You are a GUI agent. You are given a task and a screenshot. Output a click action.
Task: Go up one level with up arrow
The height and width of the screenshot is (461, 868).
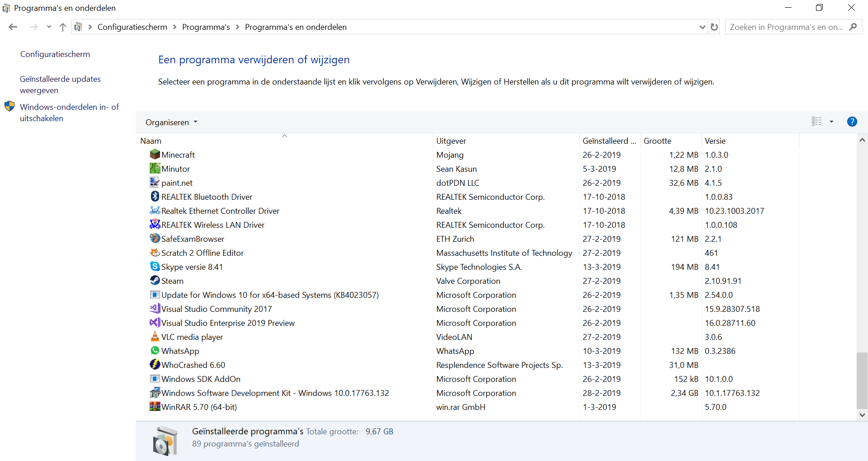click(x=63, y=27)
